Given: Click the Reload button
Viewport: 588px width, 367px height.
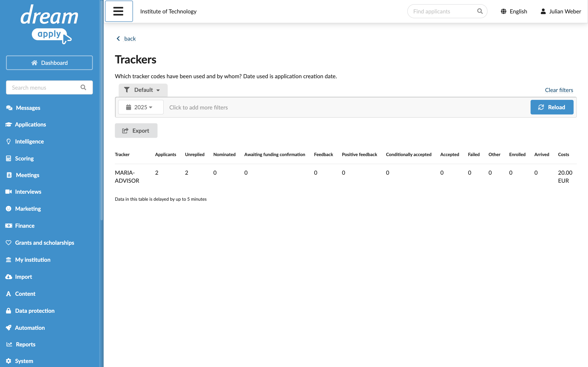Looking at the screenshot, I should 552,107.
